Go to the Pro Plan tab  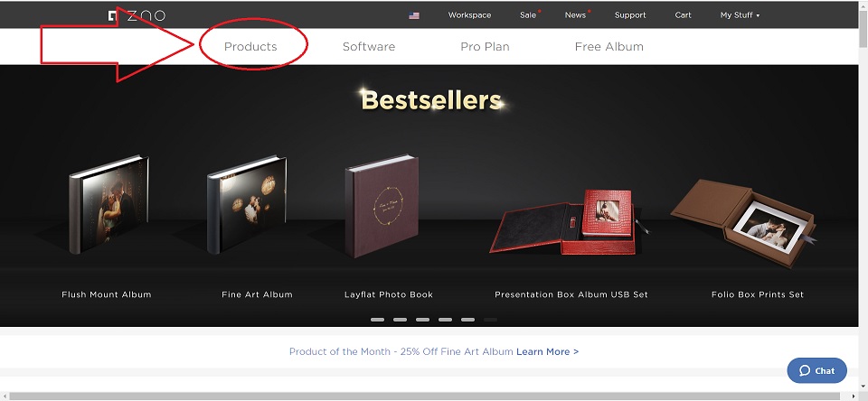tap(485, 46)
